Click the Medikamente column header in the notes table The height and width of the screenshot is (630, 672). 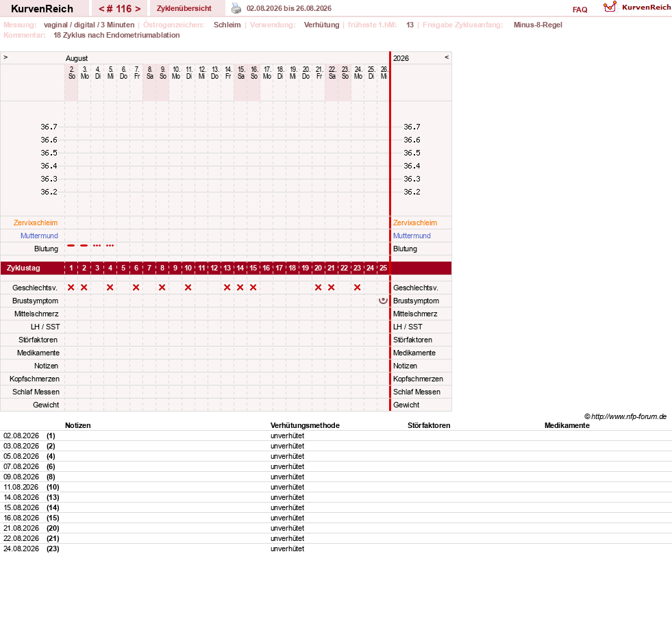coord(567,425)
